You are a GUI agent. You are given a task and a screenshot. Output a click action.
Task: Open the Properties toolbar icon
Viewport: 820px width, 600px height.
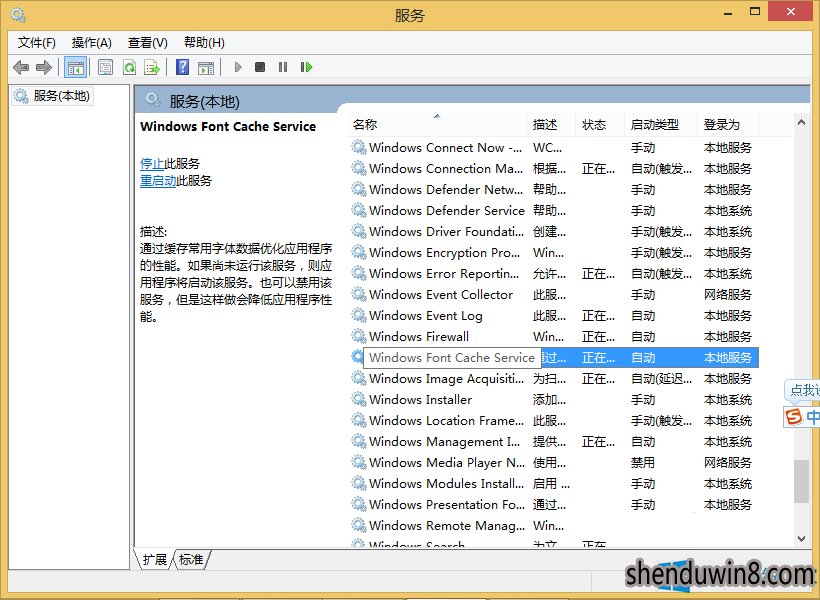tap(106, 67)
